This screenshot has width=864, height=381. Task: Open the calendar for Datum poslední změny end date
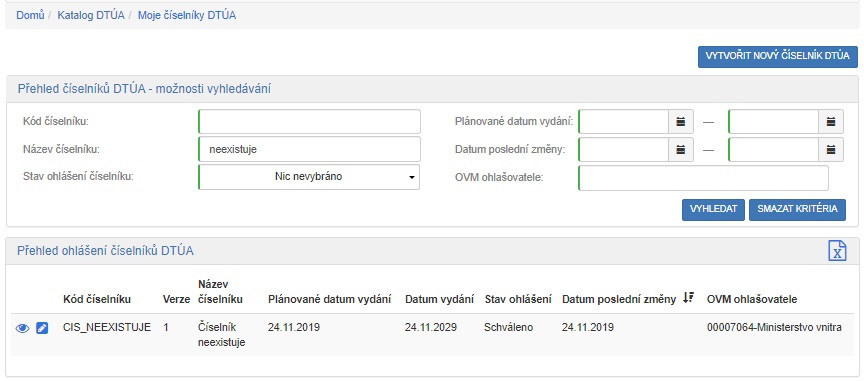click(831, 149)
